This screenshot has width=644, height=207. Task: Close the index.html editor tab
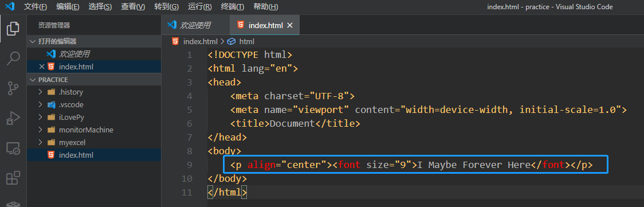click(x=289, y=25)
